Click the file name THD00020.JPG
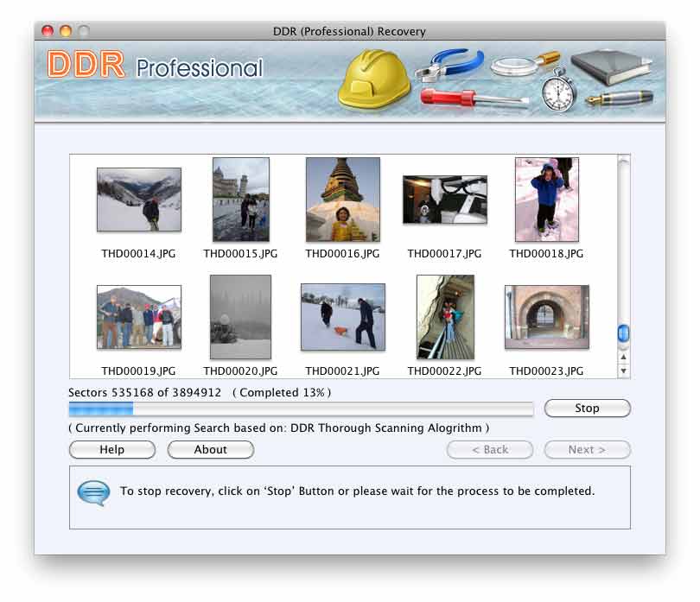Viewport: 700px width, 602px height. [240, 371]
